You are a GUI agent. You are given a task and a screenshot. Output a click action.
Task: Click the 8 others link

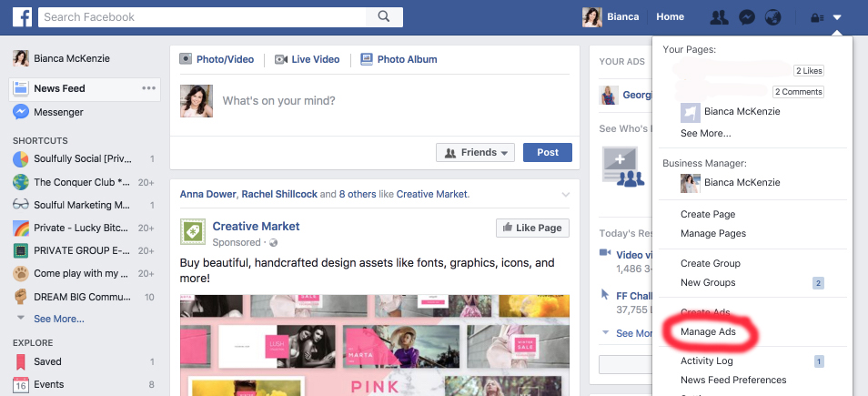(x=358, y=195)
